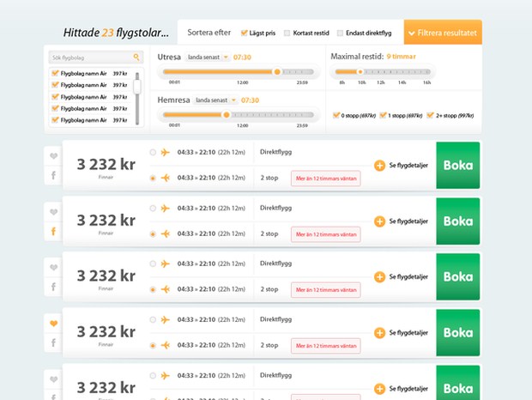Click the Hemresa 07:30 time value
The width and height of the screenshot is (532, 400).
[x=250, y=100]
